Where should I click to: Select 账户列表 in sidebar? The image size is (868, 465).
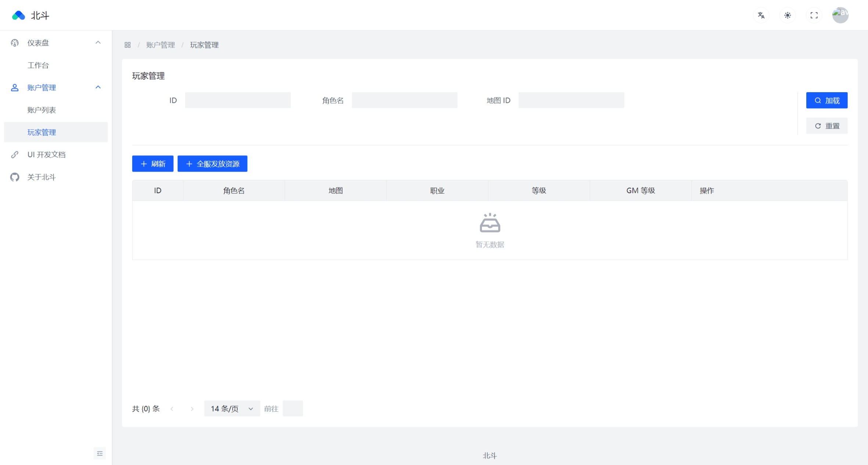pyautogui.click(x=42, y=110)
